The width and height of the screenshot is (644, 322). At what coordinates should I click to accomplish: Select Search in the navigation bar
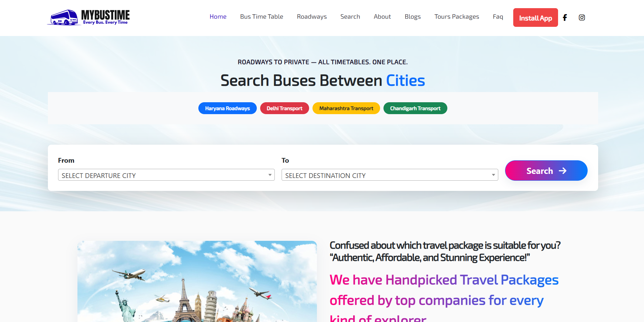pyautogui.click(x=350, y=17)
